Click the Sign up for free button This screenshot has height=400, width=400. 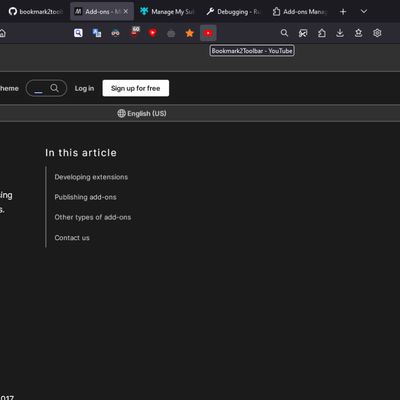pyautogui.click(x=136, y=88)
